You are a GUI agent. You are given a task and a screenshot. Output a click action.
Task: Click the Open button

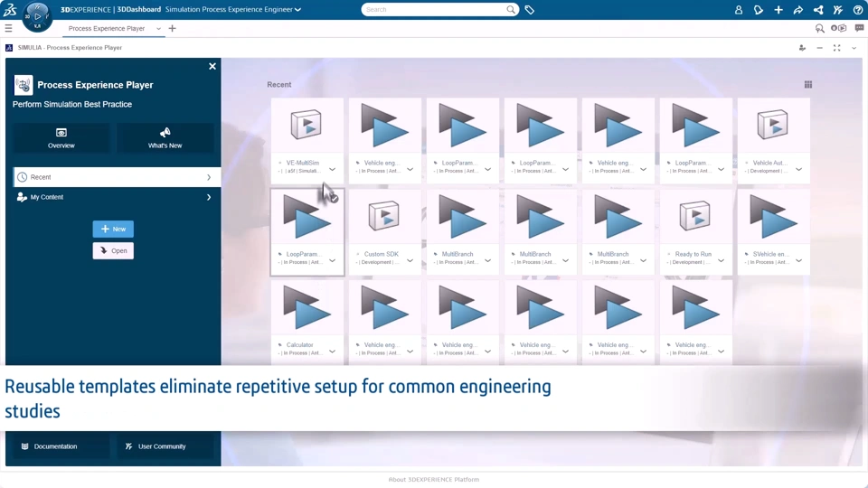point(113,250)
